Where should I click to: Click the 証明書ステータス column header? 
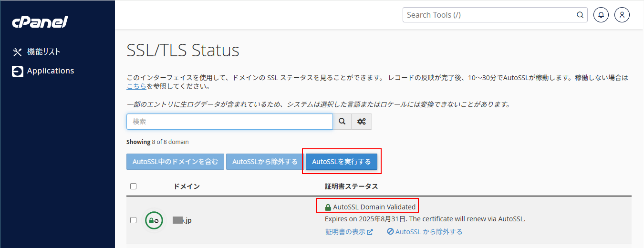352,186
